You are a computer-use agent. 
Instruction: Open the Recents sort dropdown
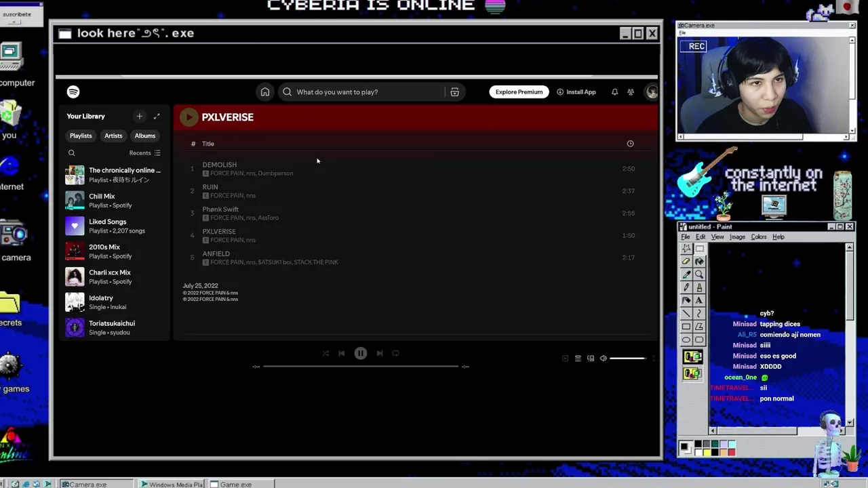coord(144,153)
